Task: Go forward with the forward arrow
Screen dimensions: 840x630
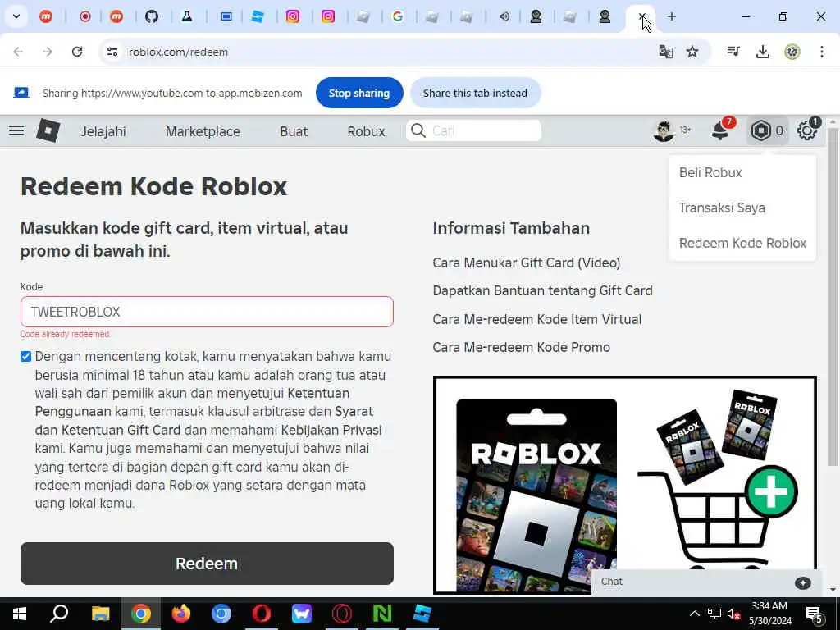Action: (x=48, y=52)
